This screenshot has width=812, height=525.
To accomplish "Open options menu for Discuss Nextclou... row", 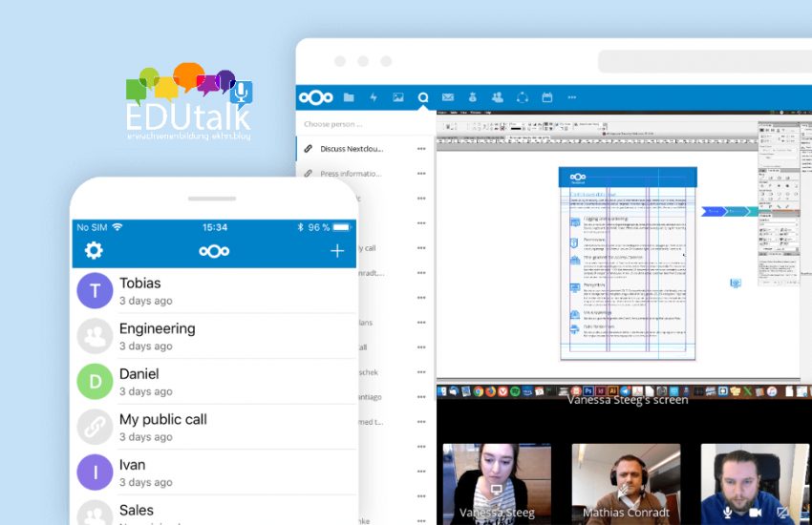I will coord(421,149).
